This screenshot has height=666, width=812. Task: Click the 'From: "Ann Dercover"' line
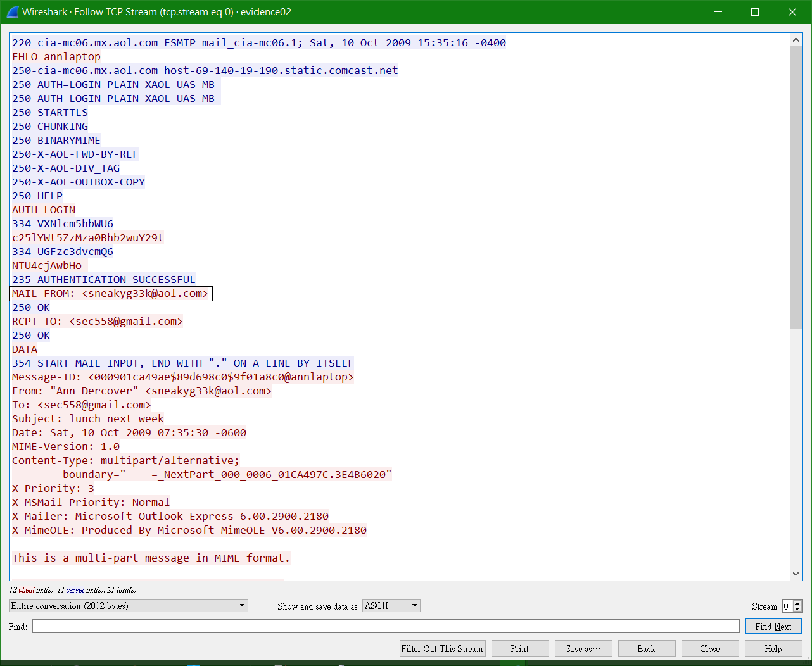[x=142, y=391]
